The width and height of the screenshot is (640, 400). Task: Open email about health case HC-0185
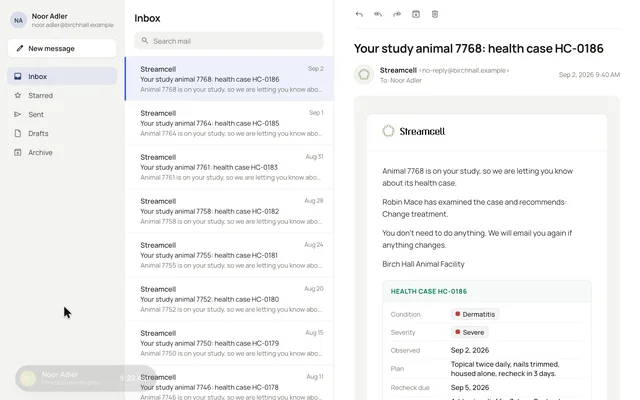point(229,123)
